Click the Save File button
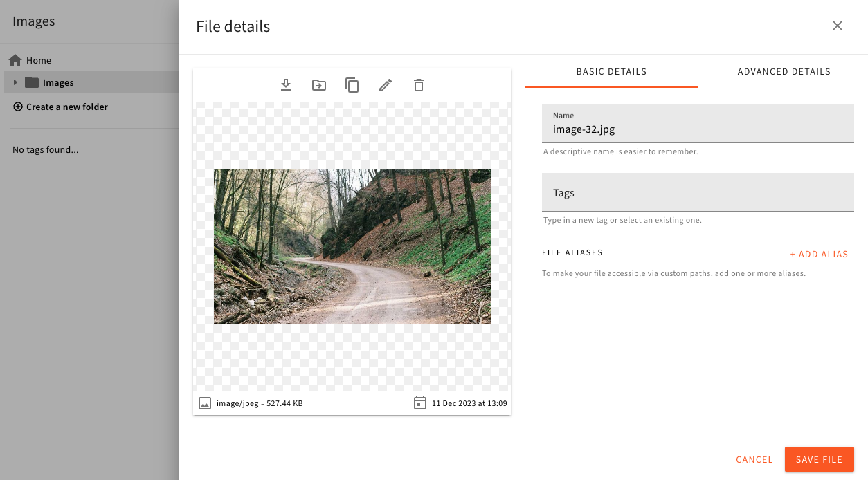This screenshot has width=868, height=480. (x=819, y=459)
